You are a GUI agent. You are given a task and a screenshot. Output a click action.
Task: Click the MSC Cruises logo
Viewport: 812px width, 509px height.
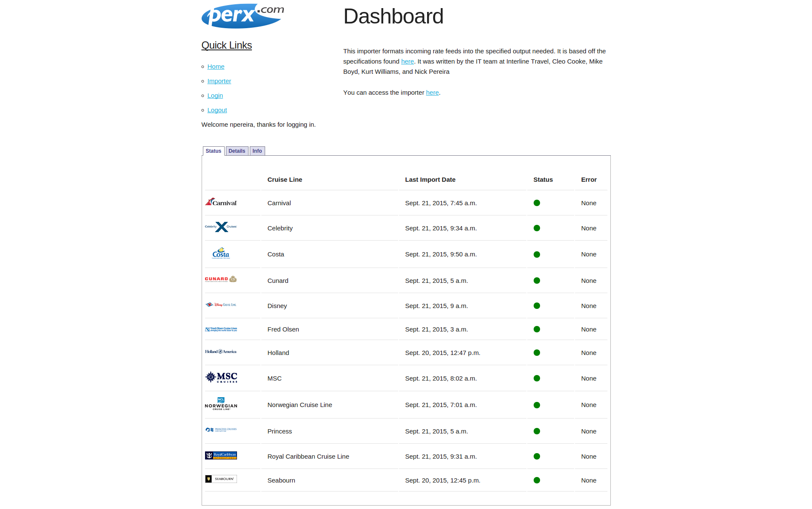[x=221, y=377]
